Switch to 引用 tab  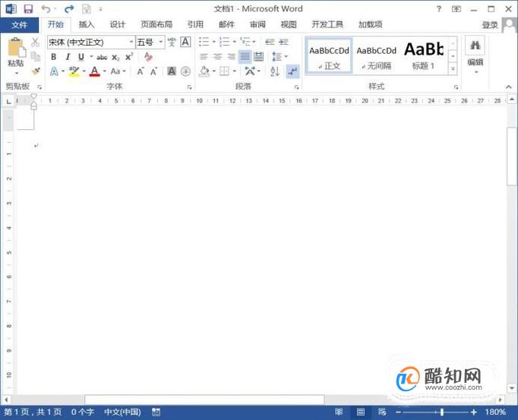pyautogui.click(x=195, y=24)
